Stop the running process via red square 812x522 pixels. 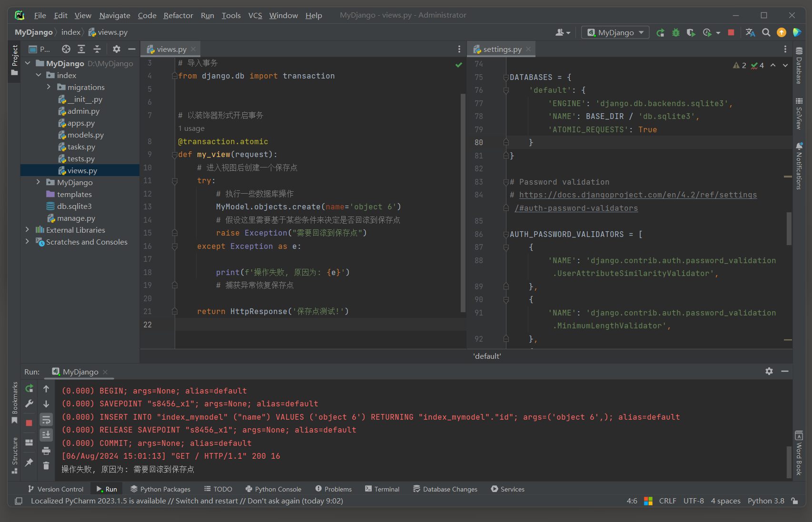pyautogui.click(x=731, y=32)
